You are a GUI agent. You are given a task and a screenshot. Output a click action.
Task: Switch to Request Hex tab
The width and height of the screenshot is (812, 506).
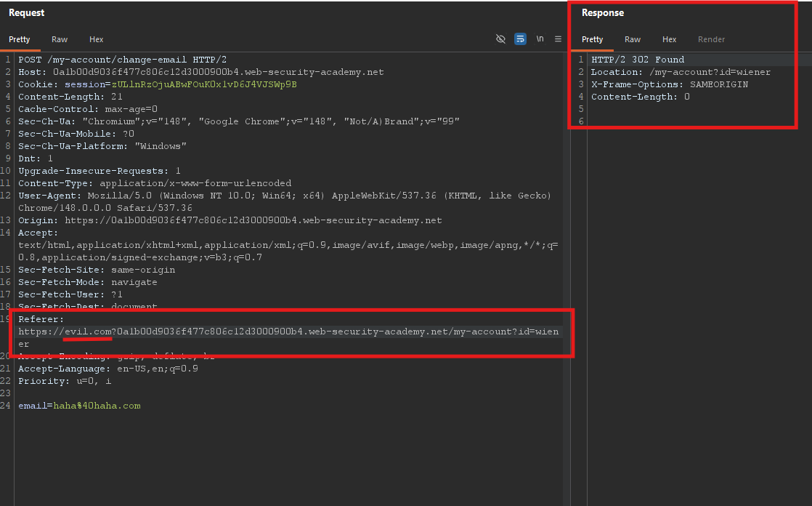tap(97, 39)
